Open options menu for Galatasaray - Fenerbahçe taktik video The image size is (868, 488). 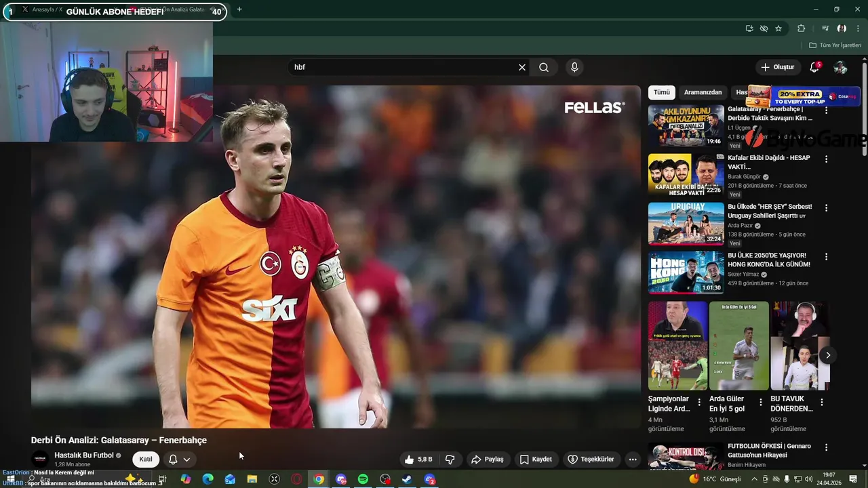tap(826, 110)
